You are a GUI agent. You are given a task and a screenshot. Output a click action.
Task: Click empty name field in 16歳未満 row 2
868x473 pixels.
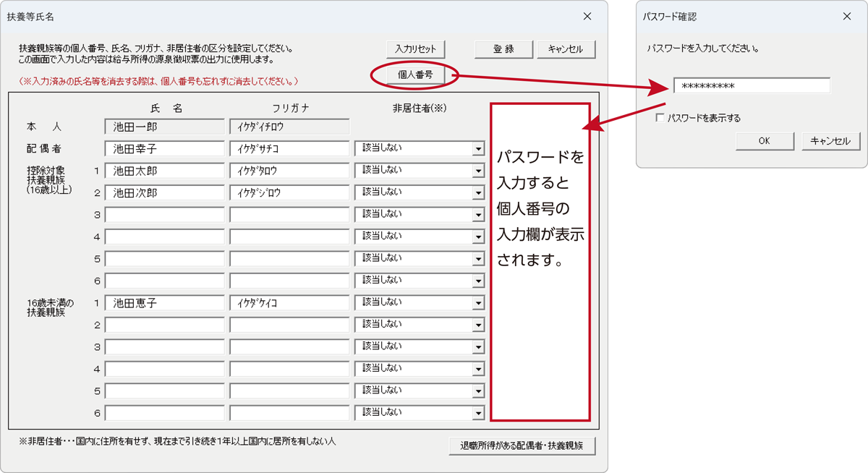tap(165, 325)
